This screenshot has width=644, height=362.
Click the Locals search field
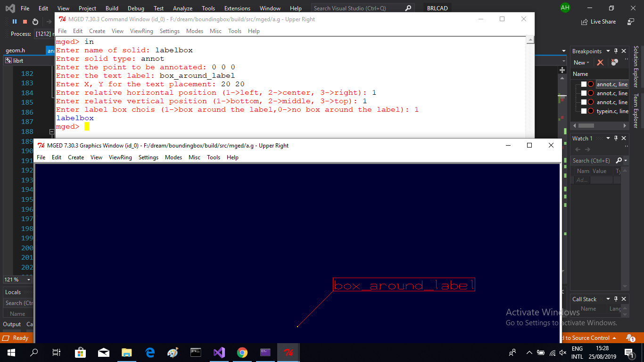[18, 303]
